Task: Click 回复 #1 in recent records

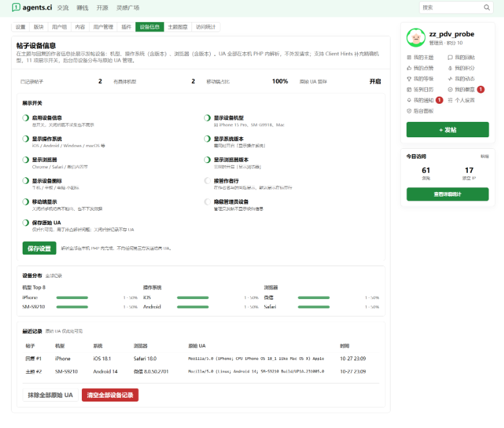Action: click(x=34, y=358)
